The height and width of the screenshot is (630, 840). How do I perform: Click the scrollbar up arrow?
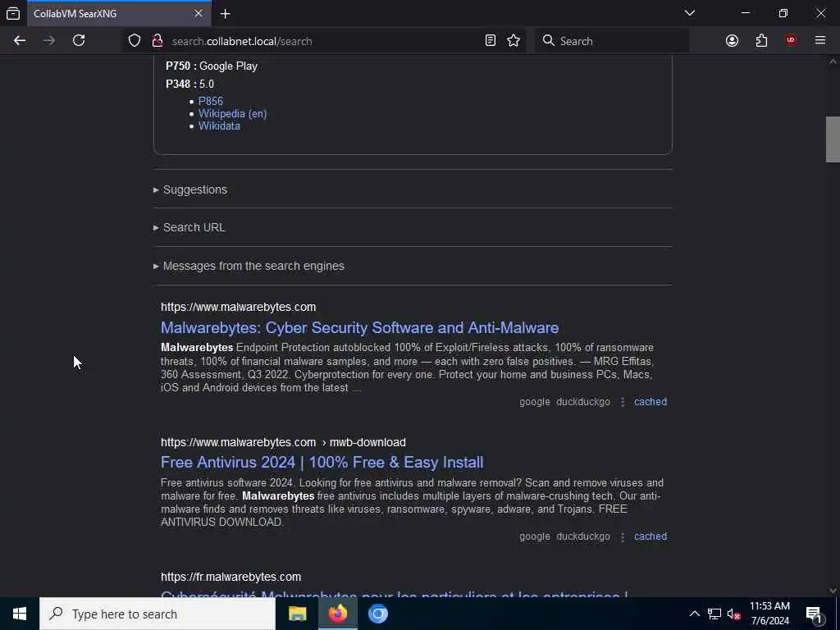(833, 62)
